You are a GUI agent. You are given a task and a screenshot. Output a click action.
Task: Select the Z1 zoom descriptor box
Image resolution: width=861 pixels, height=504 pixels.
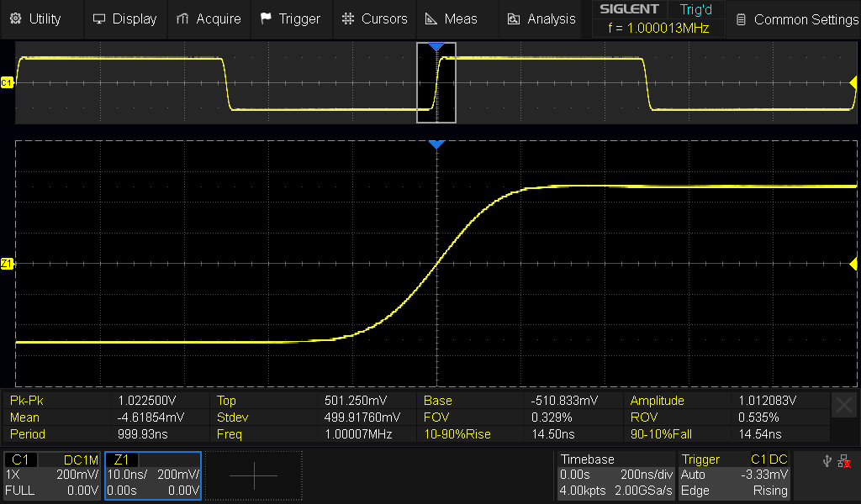pos(152,475)
